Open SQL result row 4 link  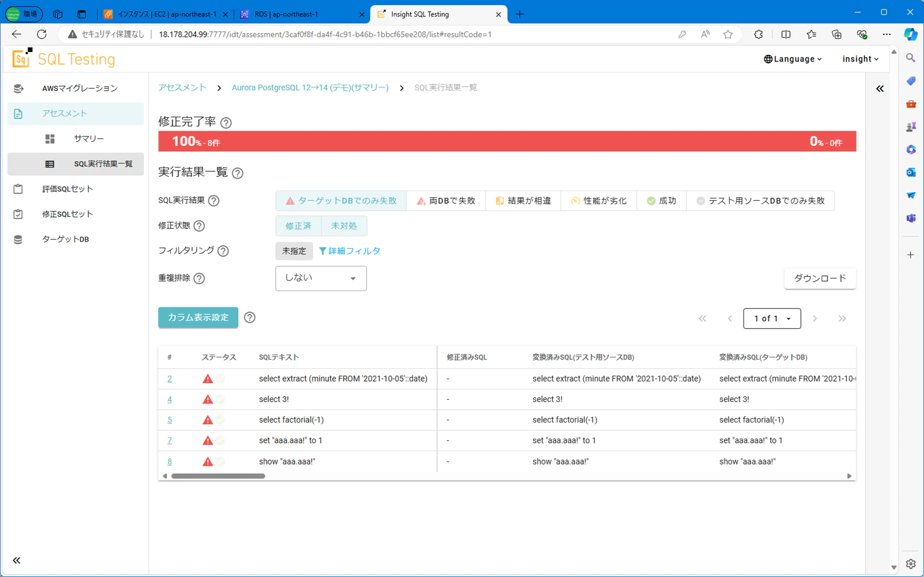(x=170, y=399)
